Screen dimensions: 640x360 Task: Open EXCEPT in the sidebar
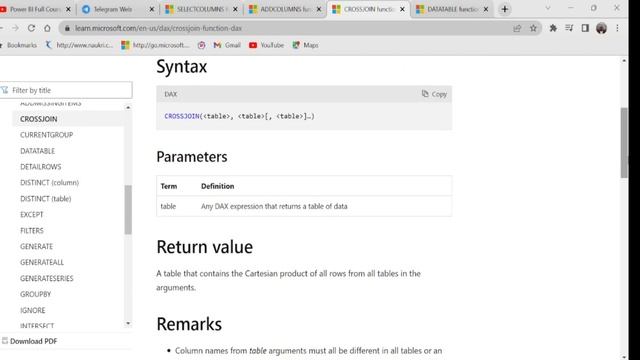pyautogui.click(x=31, y=215)
